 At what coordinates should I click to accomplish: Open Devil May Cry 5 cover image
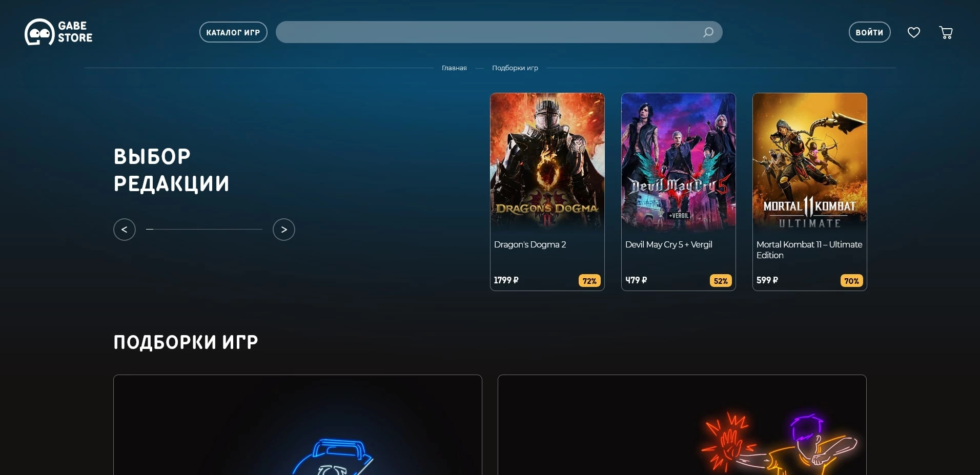678,161
